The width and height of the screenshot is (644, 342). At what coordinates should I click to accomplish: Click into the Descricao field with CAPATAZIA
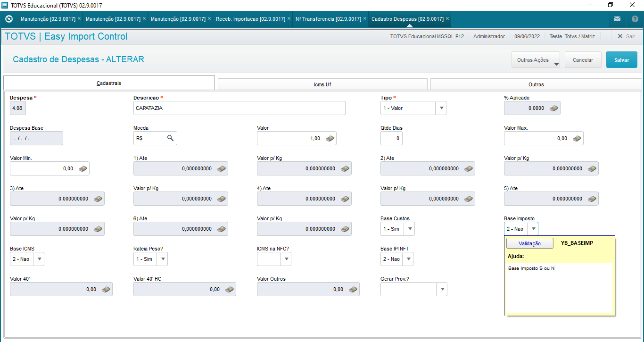point(239,108)
